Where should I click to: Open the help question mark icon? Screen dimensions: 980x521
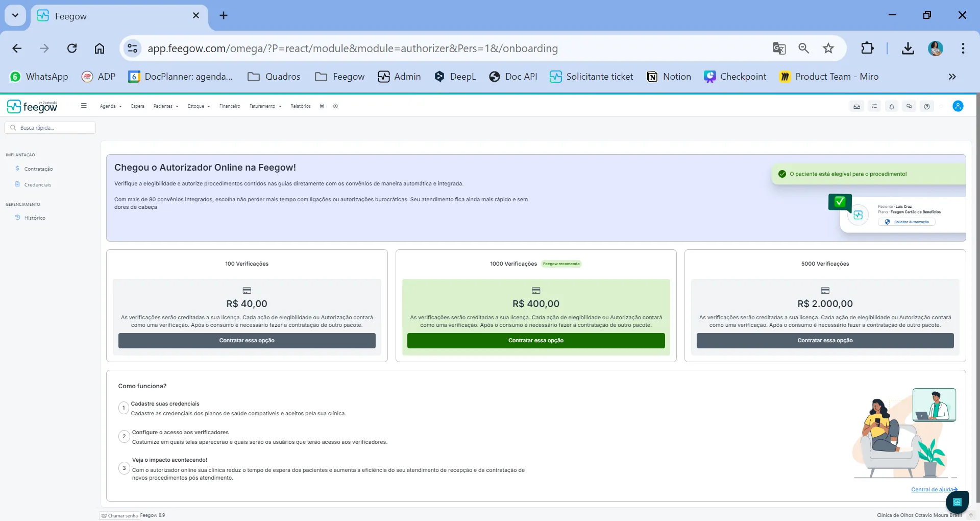click(x=927, y=107)
